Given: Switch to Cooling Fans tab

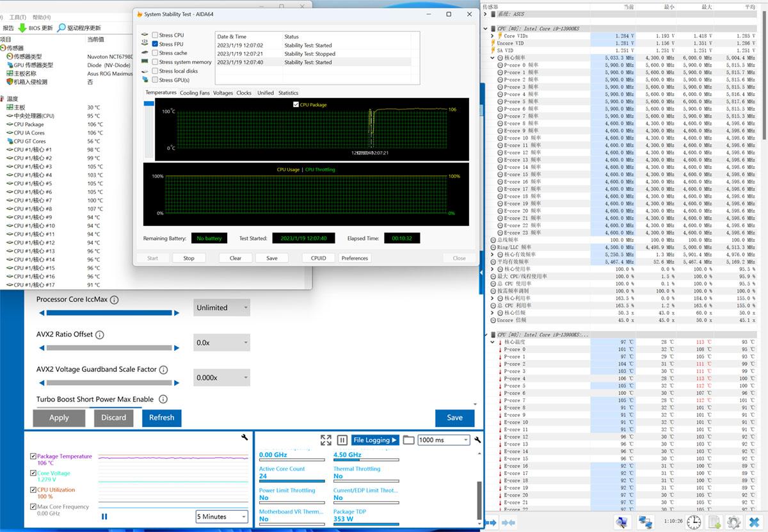Looking at the screenshot, I should pos(195,93).
